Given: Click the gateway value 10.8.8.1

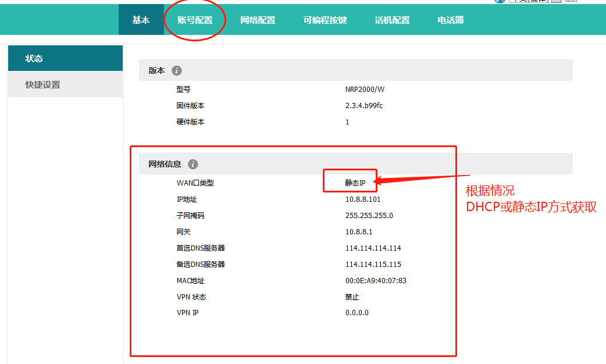Looking at the screenshot, I should (x=358, y=231).
